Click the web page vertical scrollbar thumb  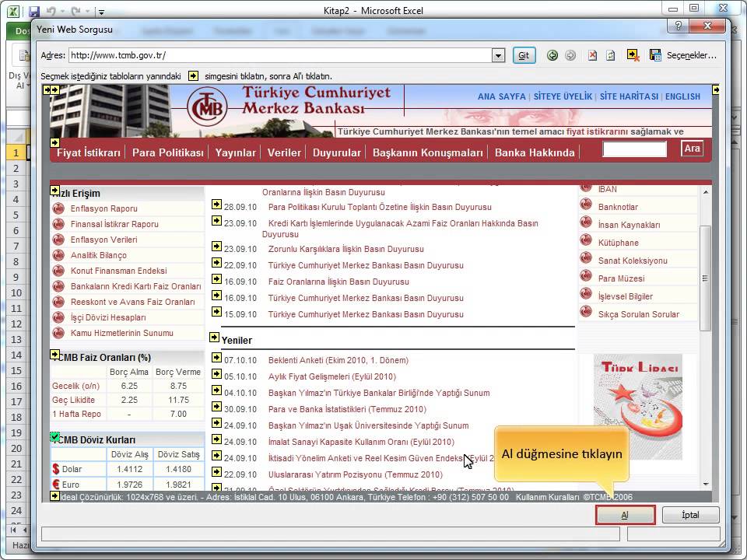tap(705, 278)
